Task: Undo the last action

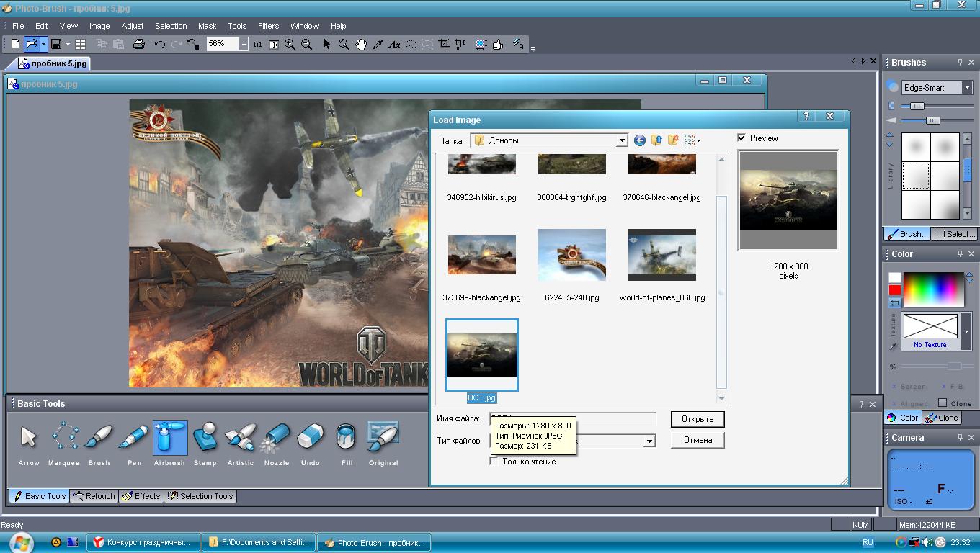Action: 160,45
